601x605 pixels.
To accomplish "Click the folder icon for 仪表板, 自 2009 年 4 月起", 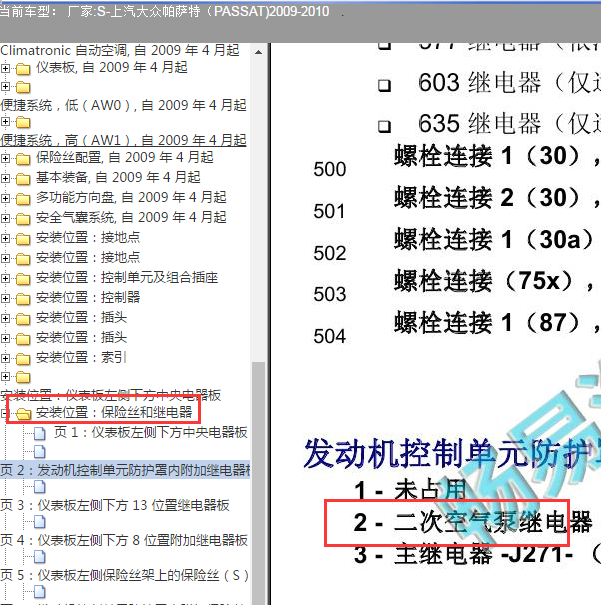I will click(23, 69).
